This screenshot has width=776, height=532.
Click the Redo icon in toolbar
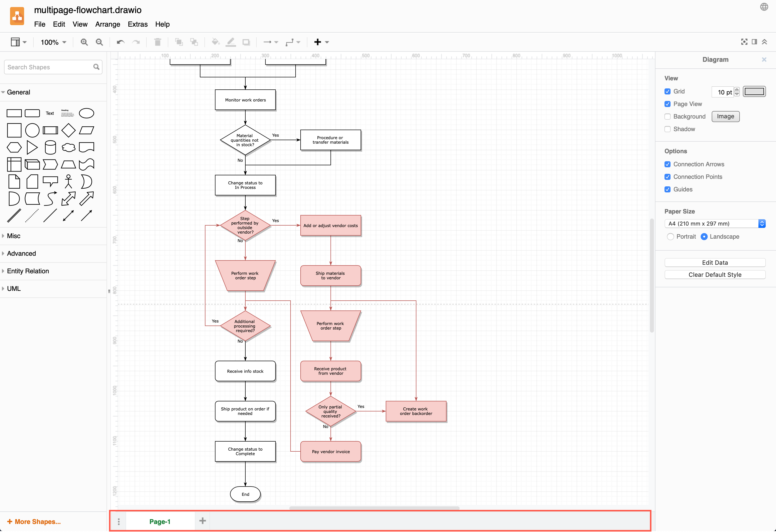(136, 42)
